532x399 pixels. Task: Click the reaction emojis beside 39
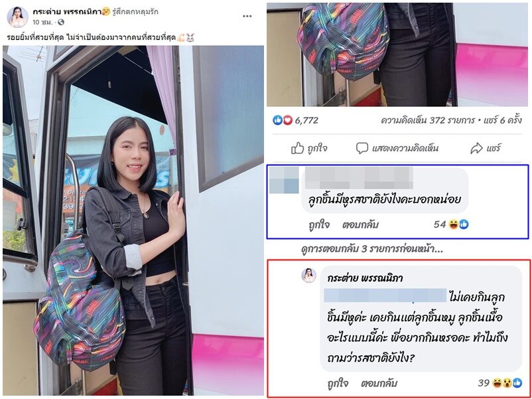(x=507, y=383)
